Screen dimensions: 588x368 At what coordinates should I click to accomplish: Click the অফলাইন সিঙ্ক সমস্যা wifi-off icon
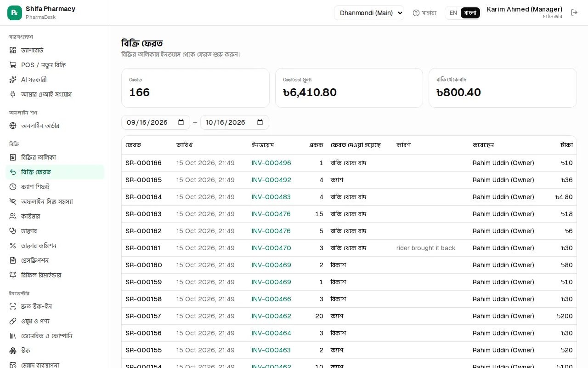pos(13,201)
